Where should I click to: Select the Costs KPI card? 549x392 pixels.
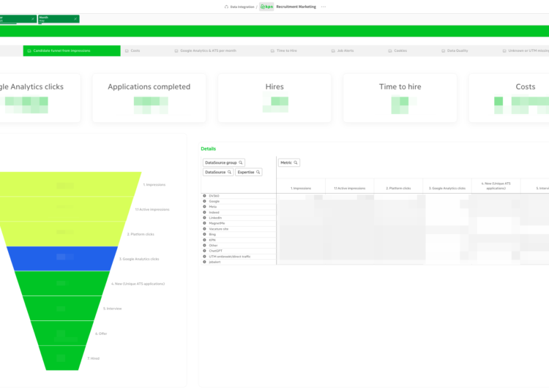coord(509,98)
